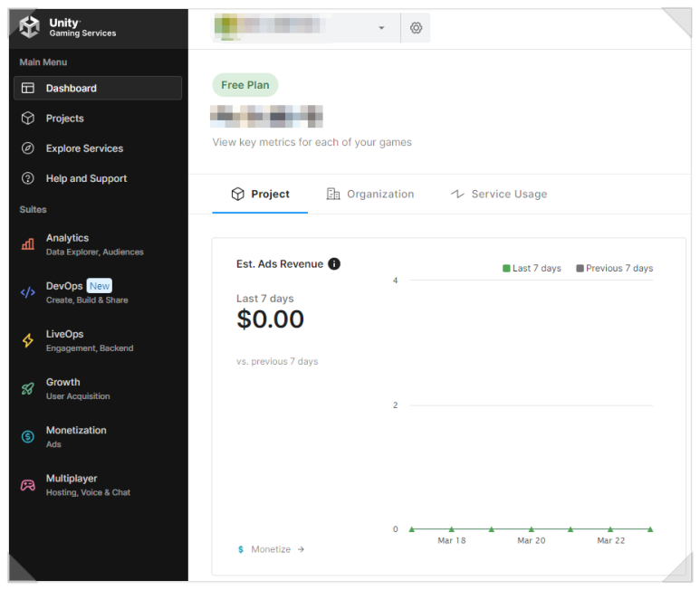Viewport: 700px width, 590px height.
Task: Click the 'vs. previous 7 days' text
Action: point(277,361)
